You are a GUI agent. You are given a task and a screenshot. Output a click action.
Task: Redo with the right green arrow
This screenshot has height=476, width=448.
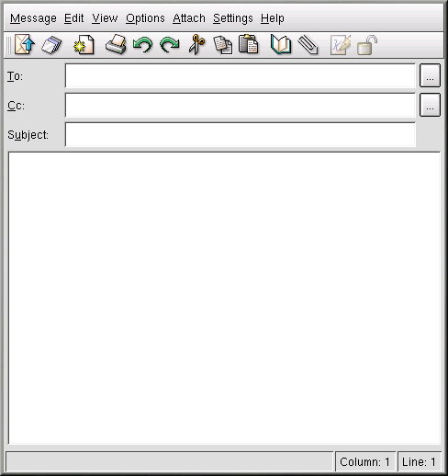click(170, 45)
